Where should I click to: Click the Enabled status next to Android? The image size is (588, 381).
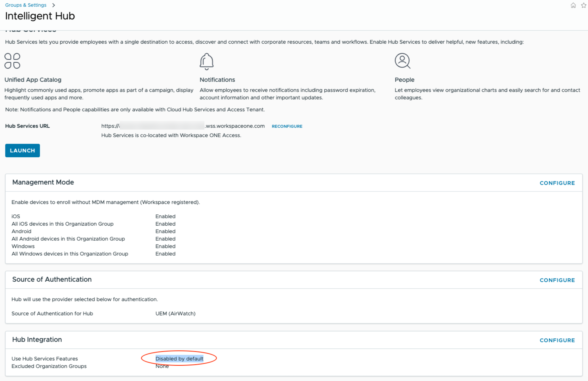coord(165,231)
